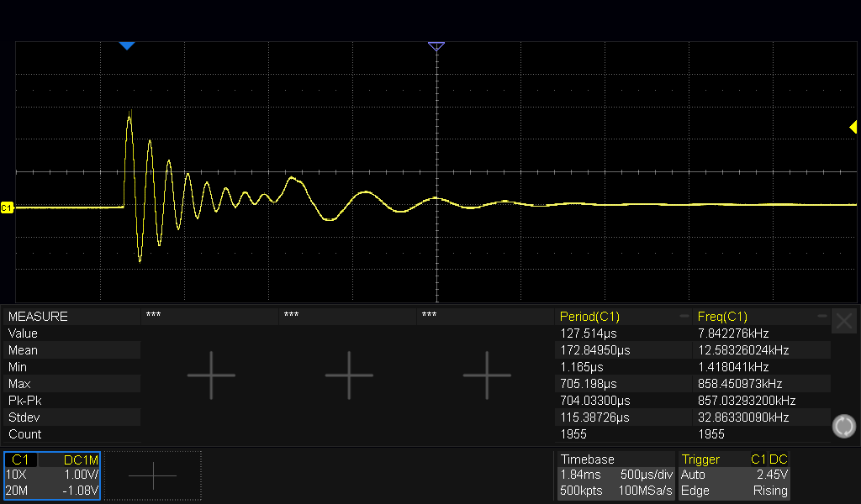Add a measurement in the first empty plus slot
861x504 pixels.
(210, 375)
